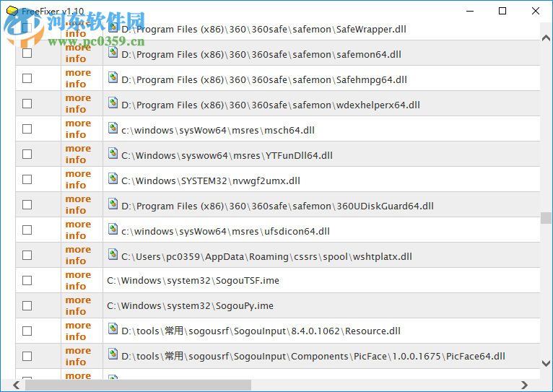Check the box for Resource.dll
The image size is (553, 392).
click(x=27, y=331)
